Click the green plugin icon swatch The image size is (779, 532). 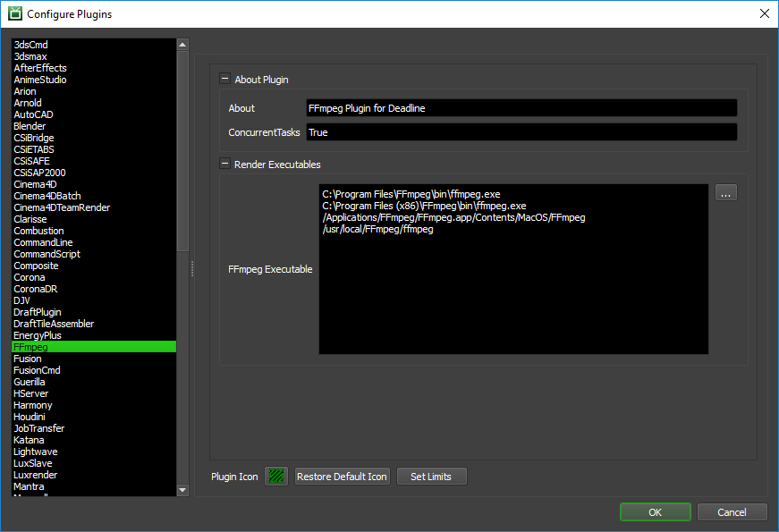click(x=276, y=477)
